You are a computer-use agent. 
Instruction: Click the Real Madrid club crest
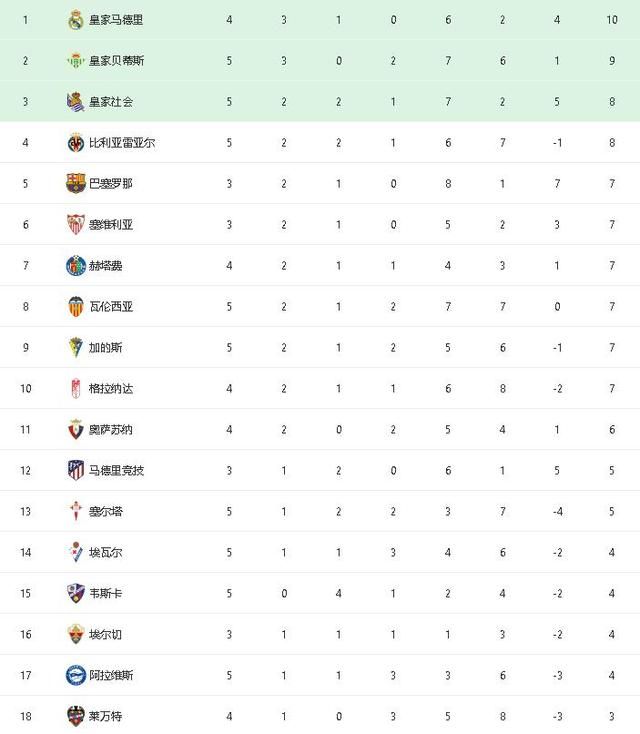click(x=75, y=20)
